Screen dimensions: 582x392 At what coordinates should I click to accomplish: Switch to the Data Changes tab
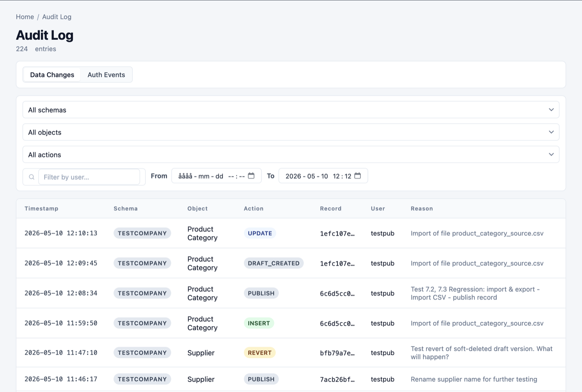[52, 75]
